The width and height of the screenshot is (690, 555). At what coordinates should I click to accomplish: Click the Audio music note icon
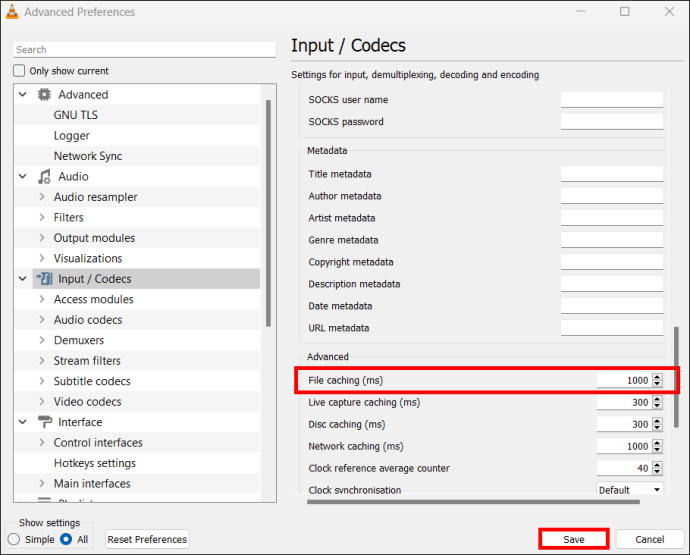pyautogui.click(x=44, y=176)
